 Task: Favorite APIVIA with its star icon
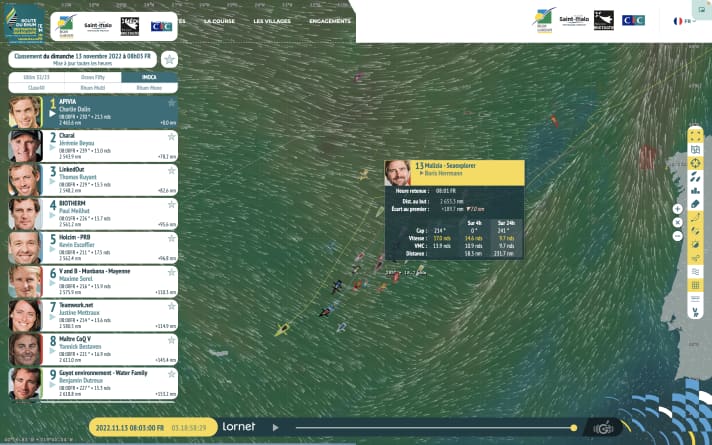point(171,101)
